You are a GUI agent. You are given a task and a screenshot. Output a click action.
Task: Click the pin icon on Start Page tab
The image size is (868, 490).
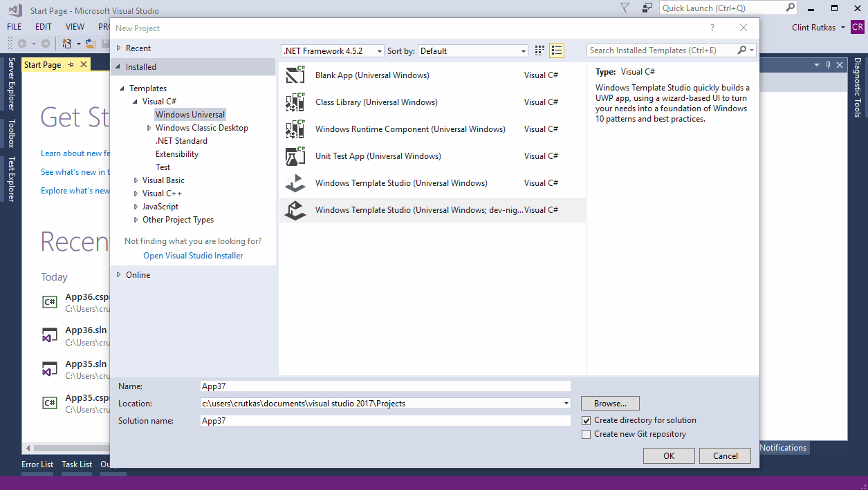click(x=71, y=65)
